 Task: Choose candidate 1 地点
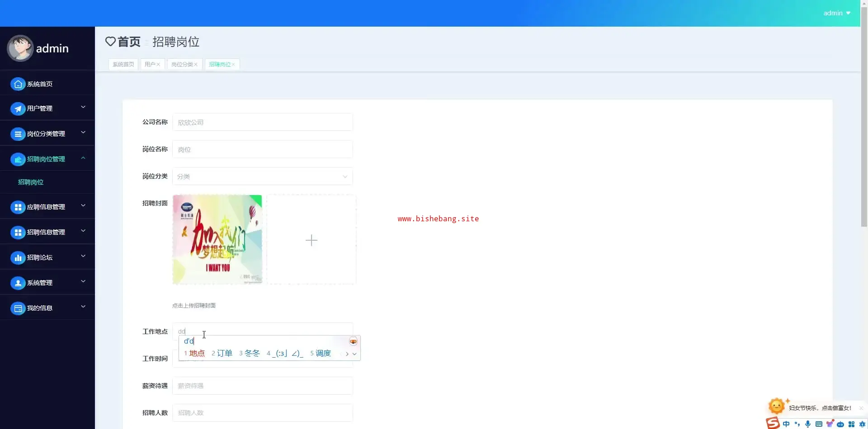point(194,353)
